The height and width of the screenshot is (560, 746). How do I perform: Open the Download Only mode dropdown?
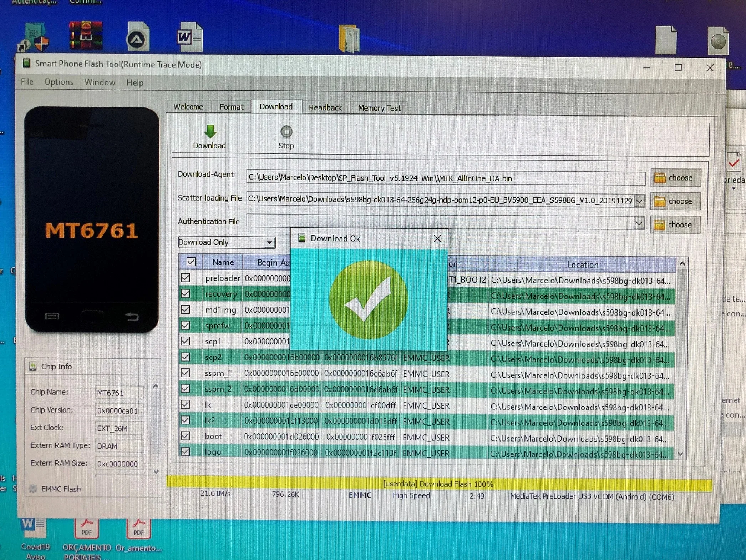coord(227,242)
